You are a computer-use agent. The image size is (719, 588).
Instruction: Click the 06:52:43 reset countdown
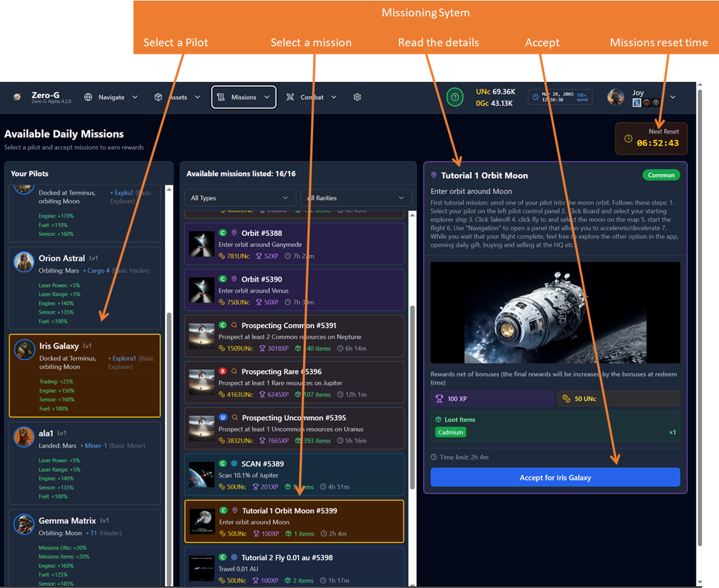[x=658, y=143]
